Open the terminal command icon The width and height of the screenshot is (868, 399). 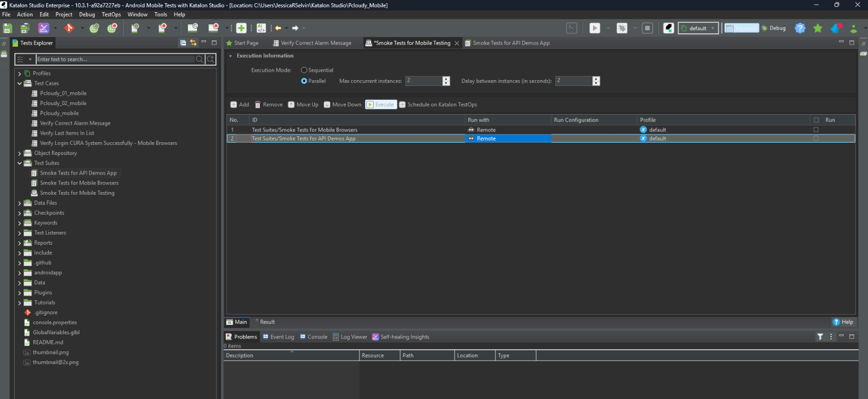click(x=572, y=28)
